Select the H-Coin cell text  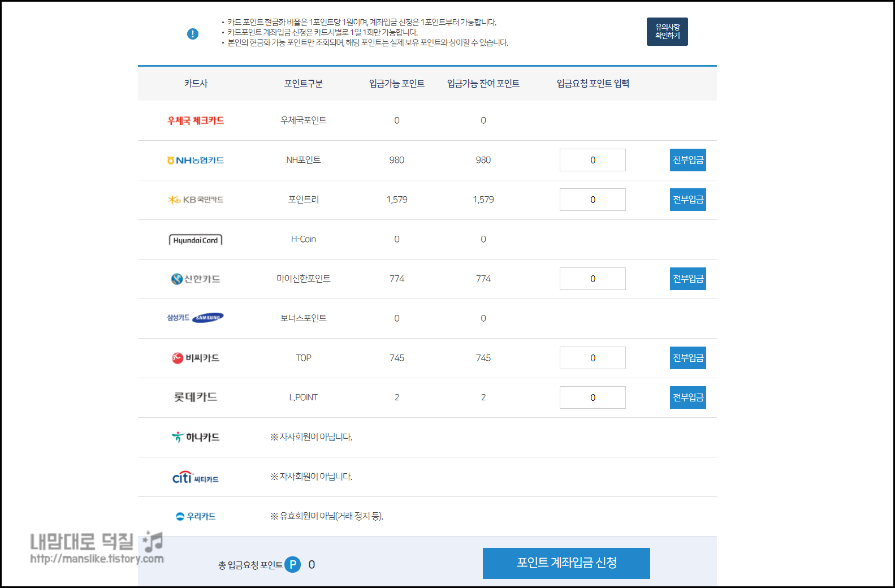[x=304, y=239]
